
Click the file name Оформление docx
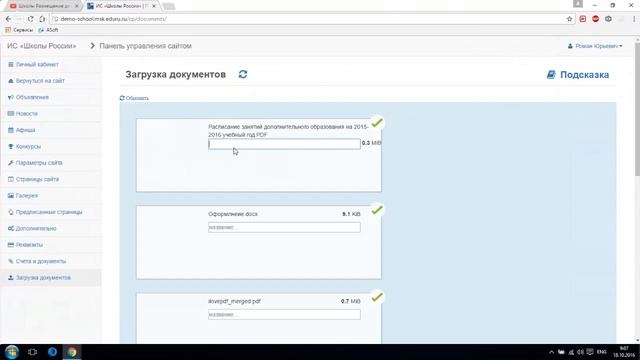pos(233,214)
